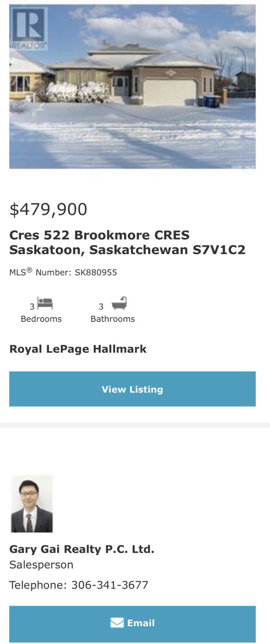Click the bedroom count number 3
The height and width of the screenshot is (644, 270).
(x=32, y=306)
